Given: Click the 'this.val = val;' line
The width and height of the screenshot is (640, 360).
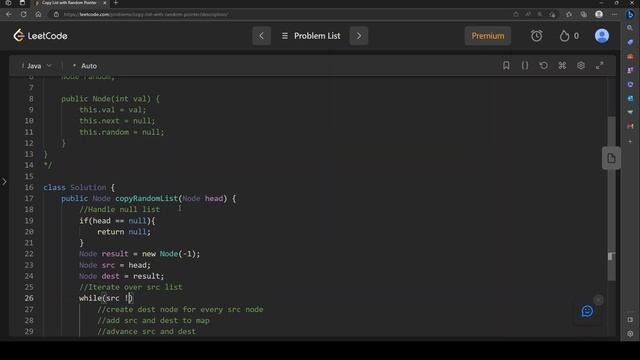Looking at the screenshot, I should coord(113,110).
